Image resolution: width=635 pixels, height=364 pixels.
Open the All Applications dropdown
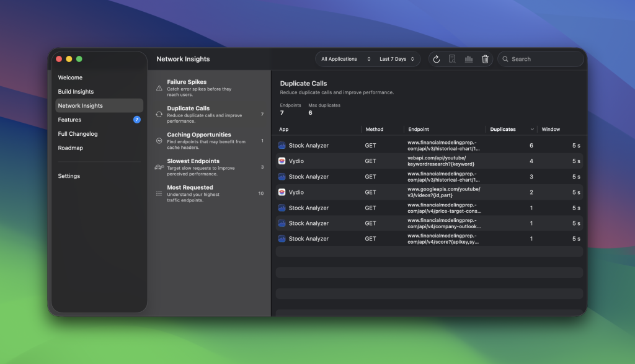click(x=345, y=59)
